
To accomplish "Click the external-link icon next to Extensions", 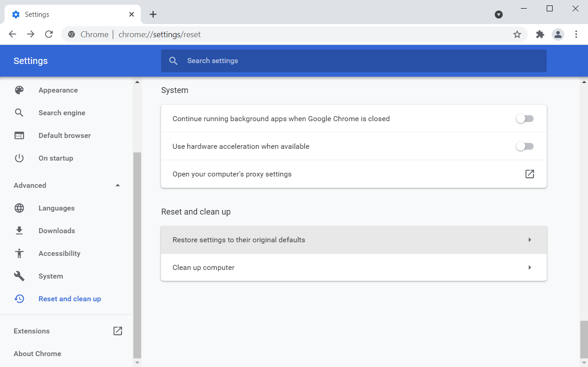I will coord(118,331).
